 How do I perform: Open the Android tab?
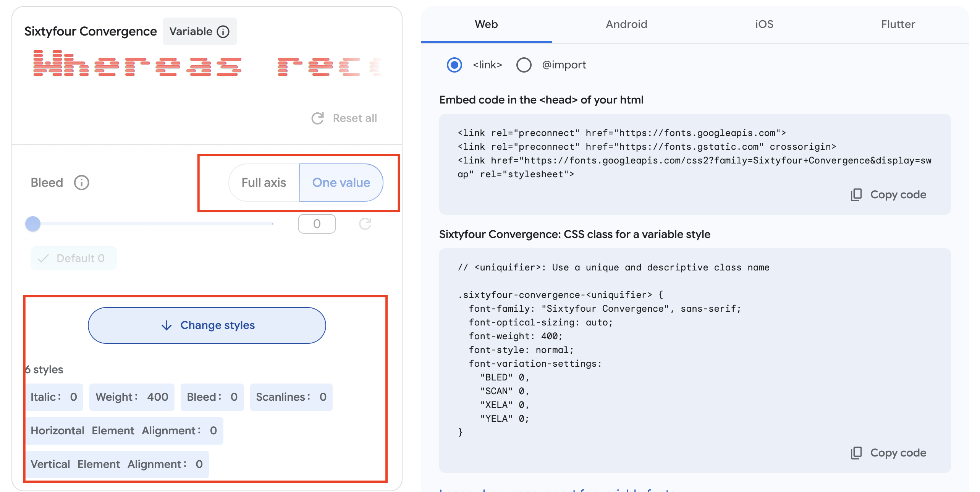tap(626, 24)
